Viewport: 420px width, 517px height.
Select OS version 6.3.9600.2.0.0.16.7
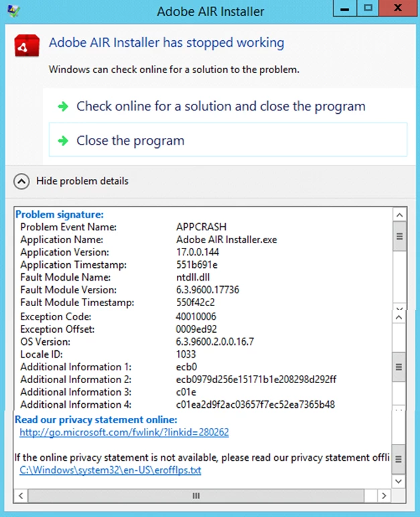coord(215,342)
